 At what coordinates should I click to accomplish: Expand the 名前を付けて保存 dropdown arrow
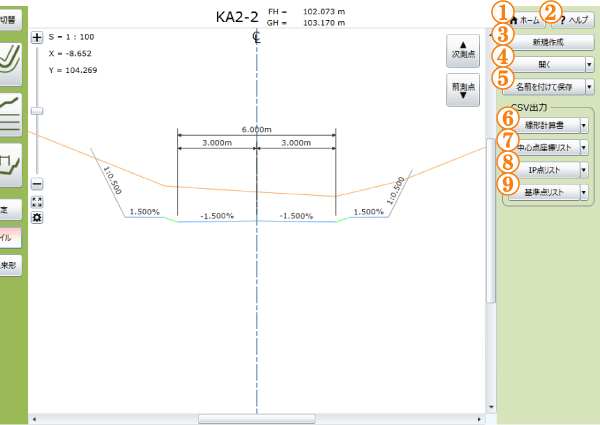click(590, 87)
